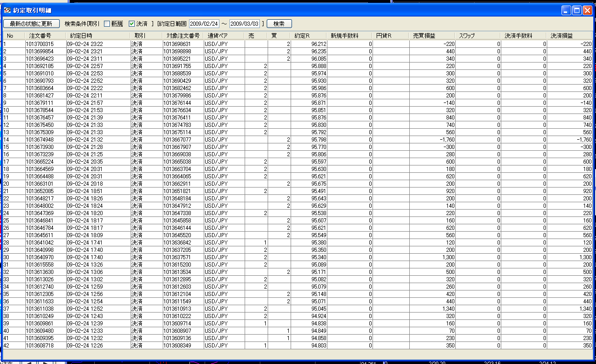The width and height of the screenshot is (596, 364).
Task: Click the 検索 search button
Action: coord(279,23)
